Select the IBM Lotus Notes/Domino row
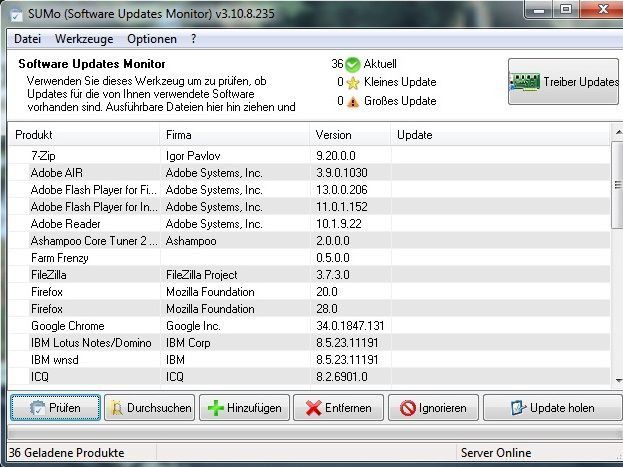The image size is (623, 467). click(x=309, y=343)
